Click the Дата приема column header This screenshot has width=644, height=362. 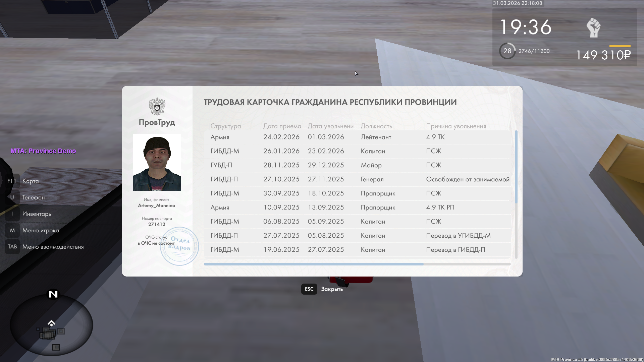tap(282, 126)
